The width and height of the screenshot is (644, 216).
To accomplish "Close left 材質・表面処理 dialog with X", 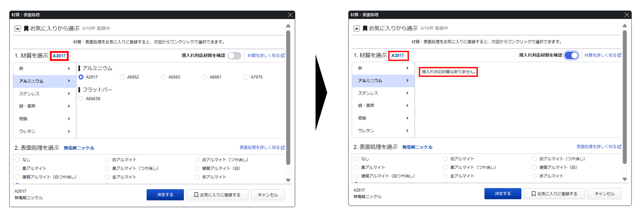I will 290,15.
